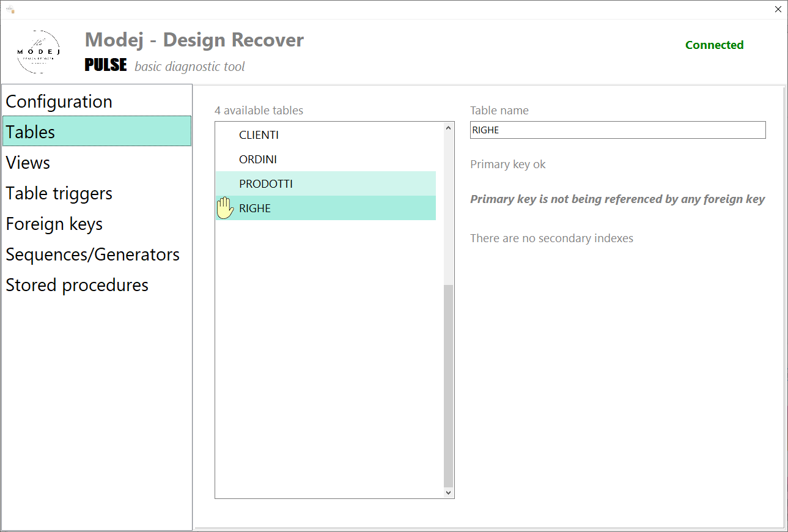
Task: Close the Pulse window
Action: pos(778,9)
